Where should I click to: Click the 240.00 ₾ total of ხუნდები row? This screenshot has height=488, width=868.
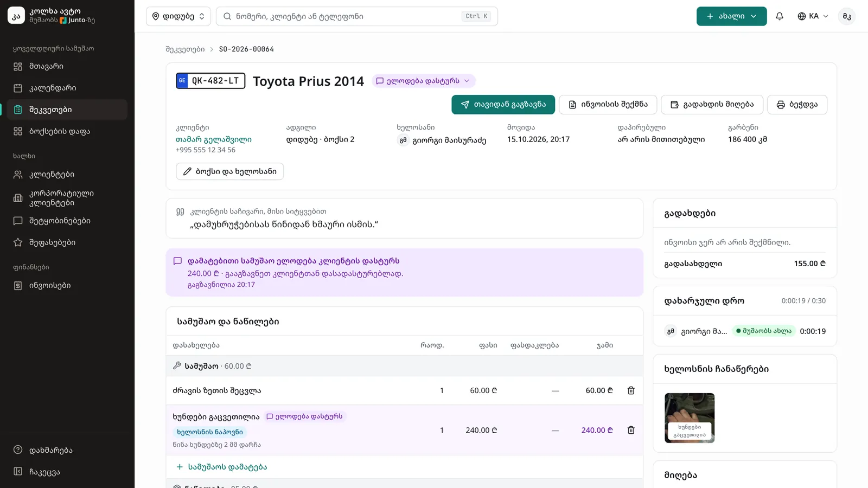(x=597, y=430)
